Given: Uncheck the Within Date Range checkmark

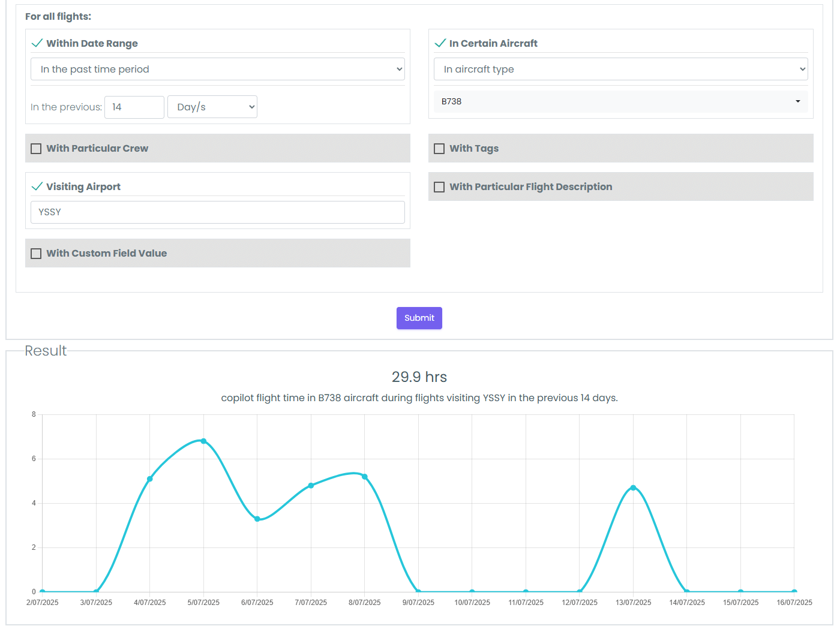Looking at the screenshot, I should pos(37,43).
